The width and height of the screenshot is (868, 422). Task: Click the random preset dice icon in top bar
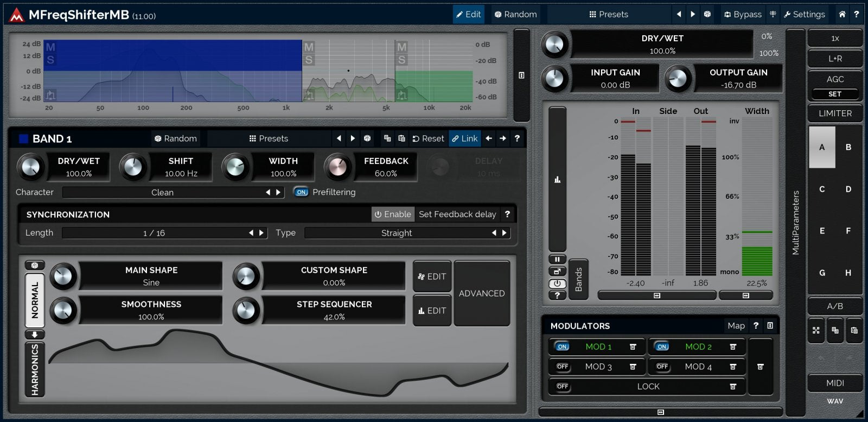[x=707, y=15]
